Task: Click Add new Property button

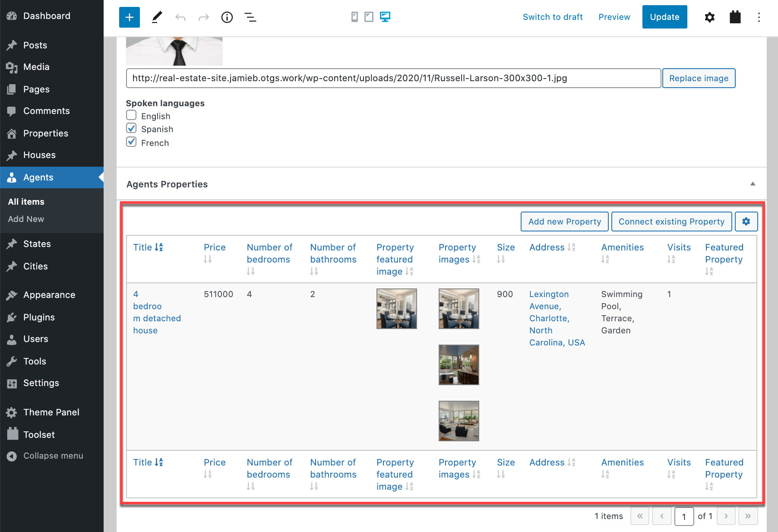Action: coord(564,222)
